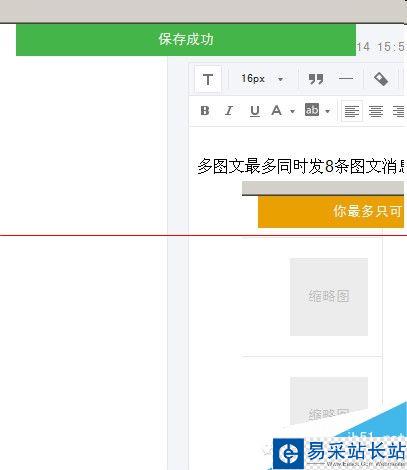Image resolution: width=407 pixels, height=470 pixels.
Task: Apply font color with the A icon
Action: pos(276,110)
